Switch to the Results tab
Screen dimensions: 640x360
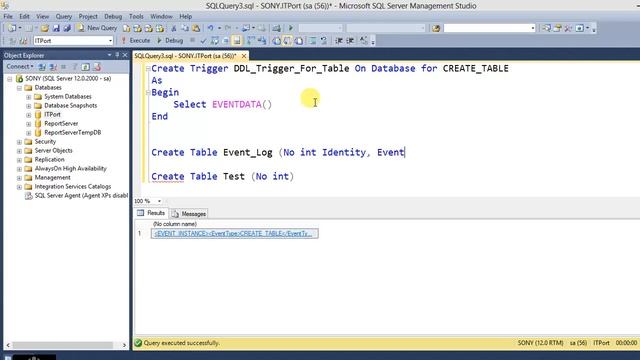pos(151,213)
